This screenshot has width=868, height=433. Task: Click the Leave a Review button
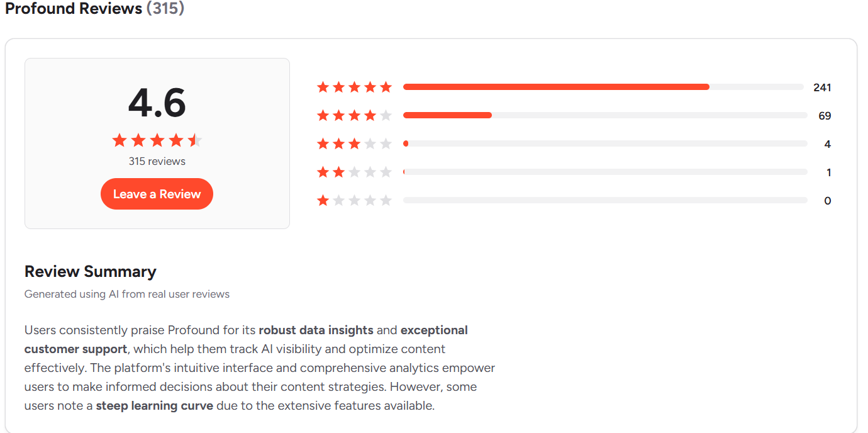click(157, 194)
